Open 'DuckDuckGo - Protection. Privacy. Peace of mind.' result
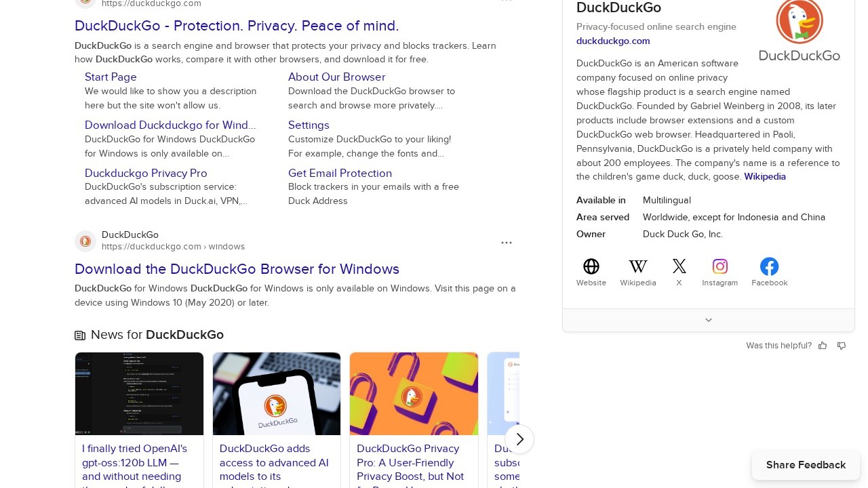This screenshot has width=868, height=488. [237, 26]
